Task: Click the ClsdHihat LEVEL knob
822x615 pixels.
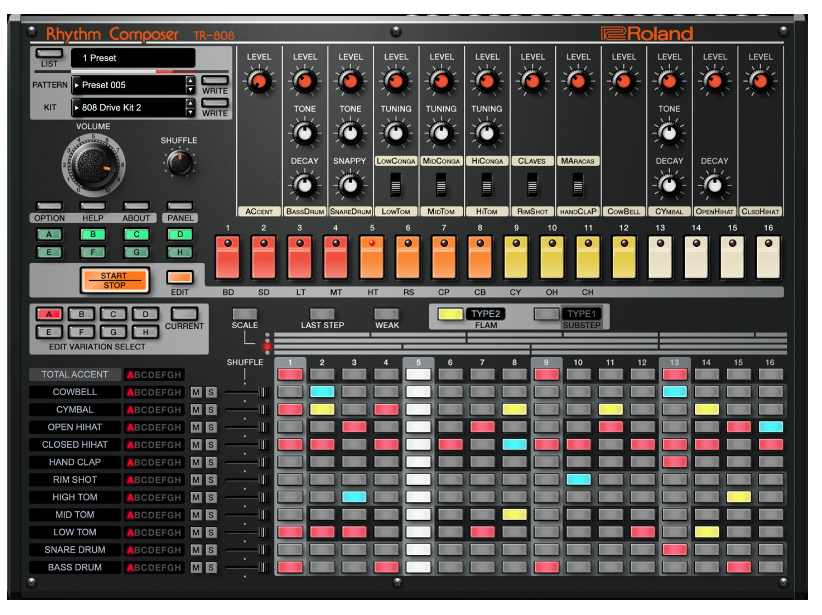Action: point(760,81)
